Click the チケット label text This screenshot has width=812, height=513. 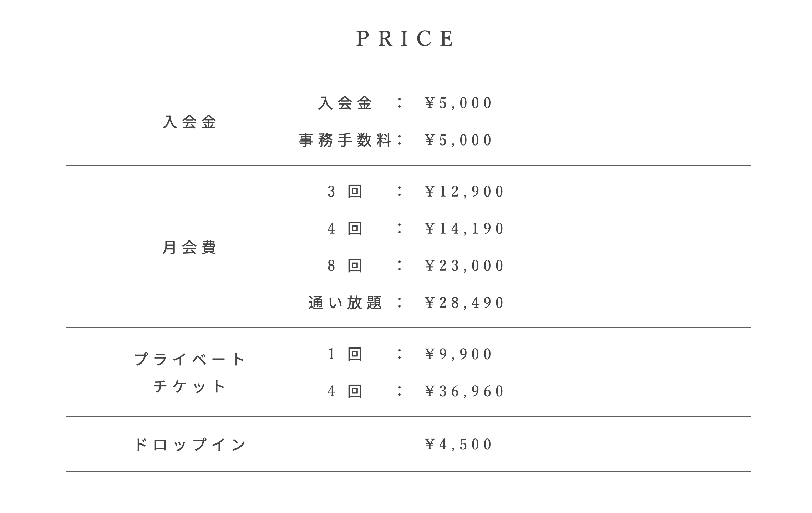189,386
